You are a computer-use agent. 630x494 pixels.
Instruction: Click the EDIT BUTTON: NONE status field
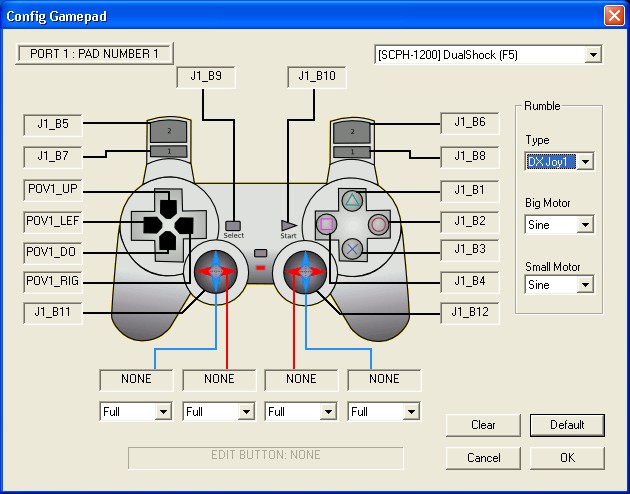(x=266, y=457)
